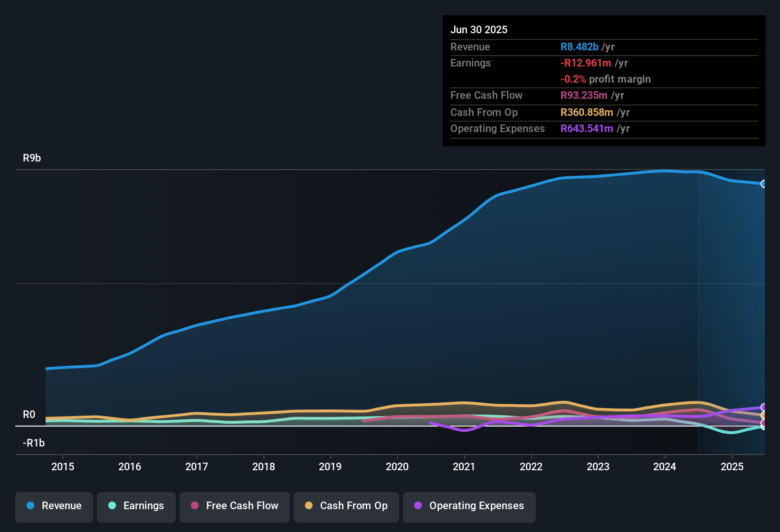
Task: Click the R9b axis label
Action: [31, 157]
